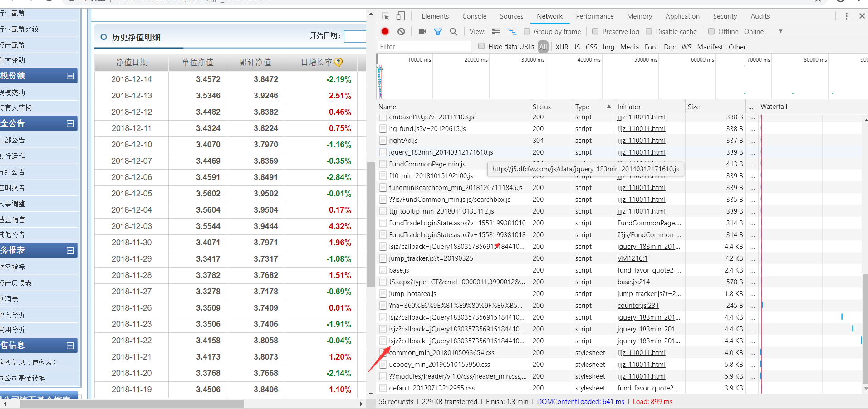Click the 开始日期 date input box
868x409 pixels.
point(355,36)
